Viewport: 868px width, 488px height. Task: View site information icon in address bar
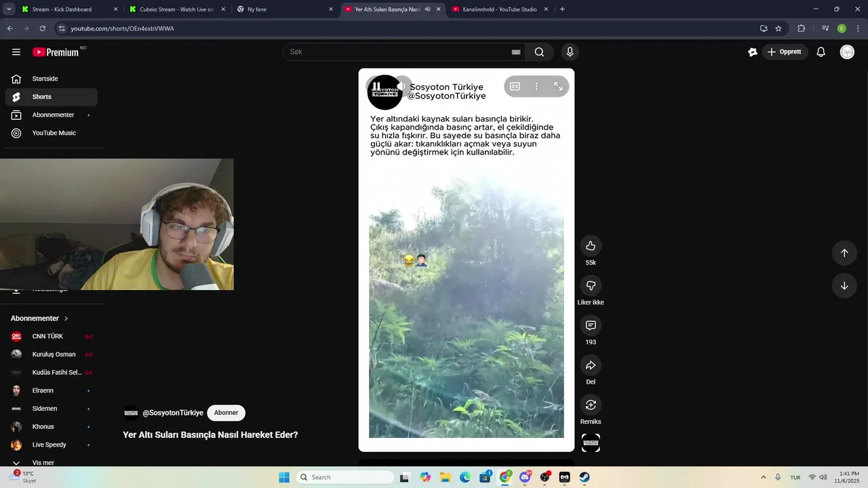tap(61, 28)
